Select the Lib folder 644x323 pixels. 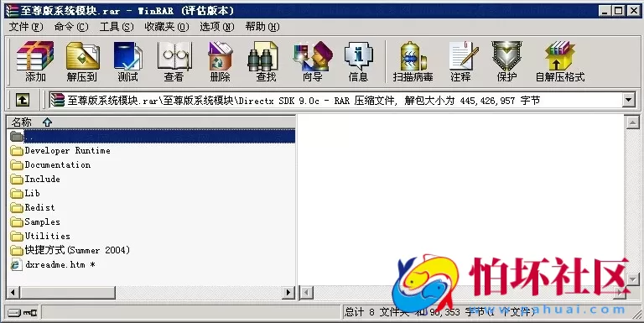point(25,193)
